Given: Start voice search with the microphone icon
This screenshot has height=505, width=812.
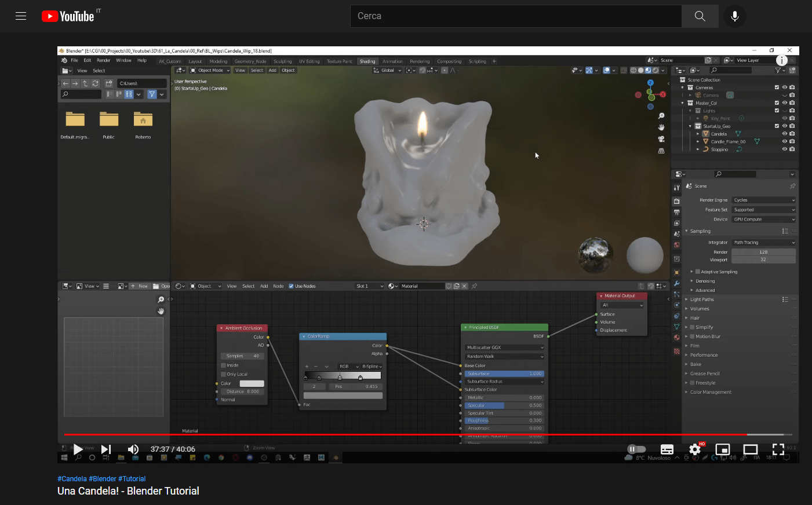Looking at the screenshot, I should (735, 16).
